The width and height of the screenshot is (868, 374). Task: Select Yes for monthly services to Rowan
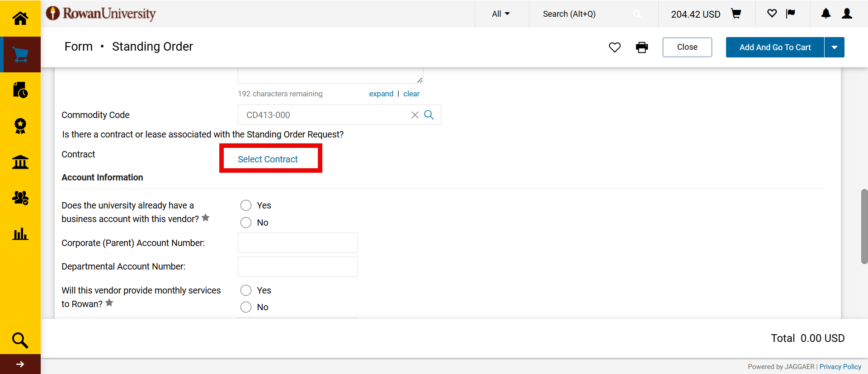[246, 290]
